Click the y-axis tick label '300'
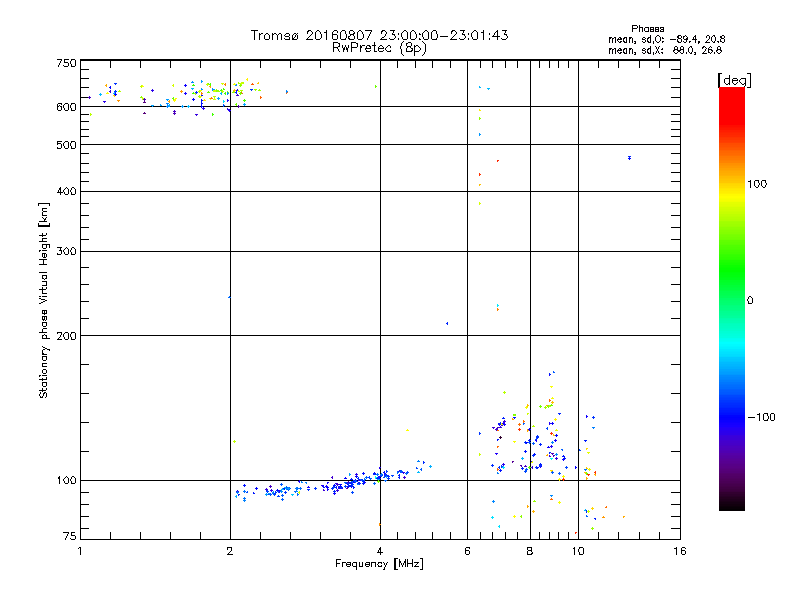Screen dimensions: 800x600 click(66, 251)
